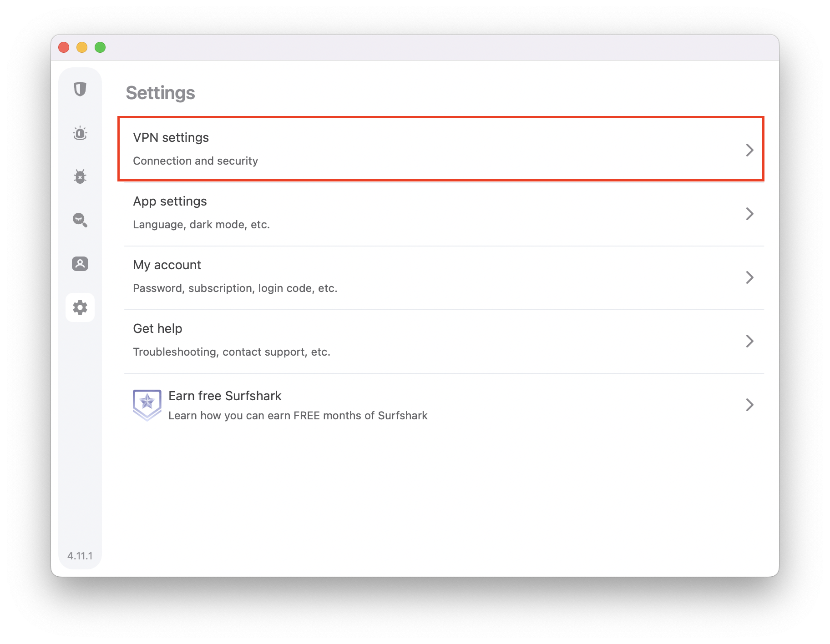
Task: Click the star badge beside Earn free Surfshark
Action: pos(147,405)
